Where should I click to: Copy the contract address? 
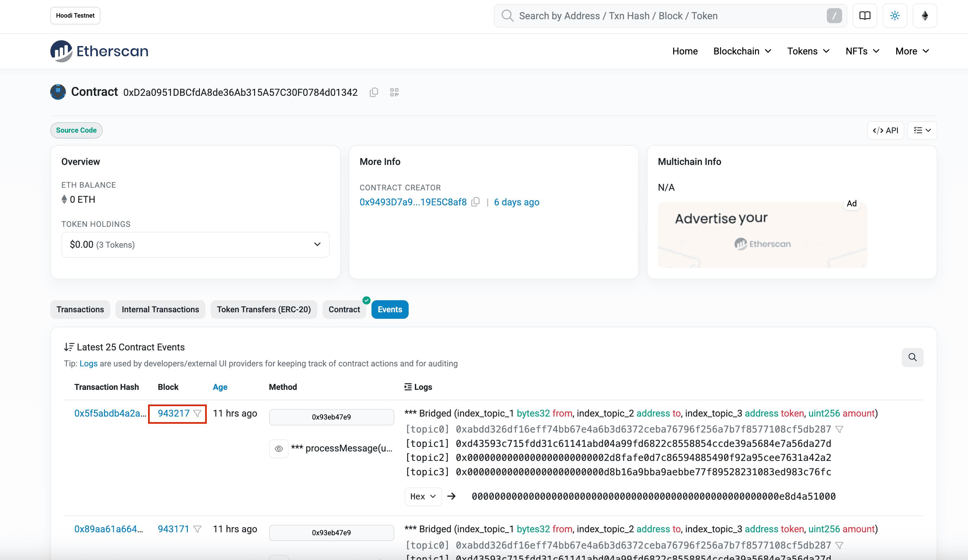[373, 92]
